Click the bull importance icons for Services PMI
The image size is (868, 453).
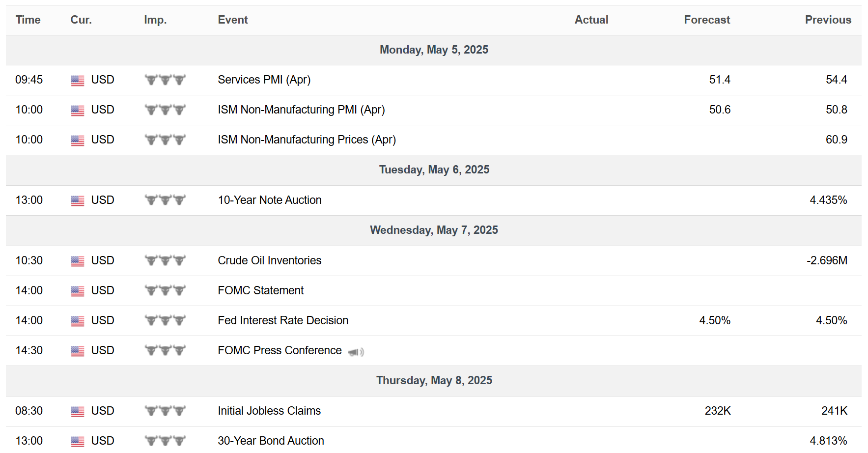[x=165, y=80]
